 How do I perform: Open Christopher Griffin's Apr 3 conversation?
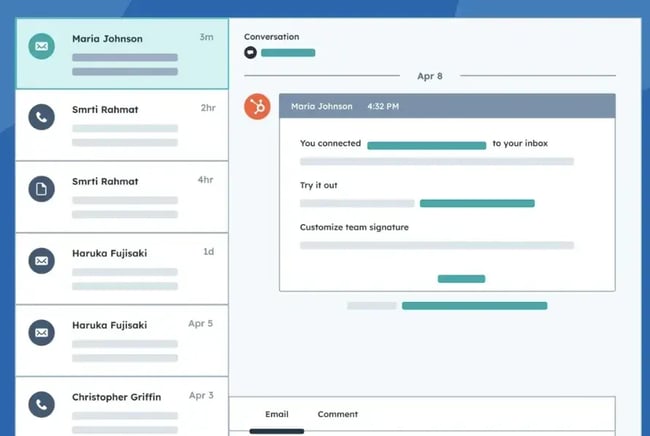tap(122, 407)
